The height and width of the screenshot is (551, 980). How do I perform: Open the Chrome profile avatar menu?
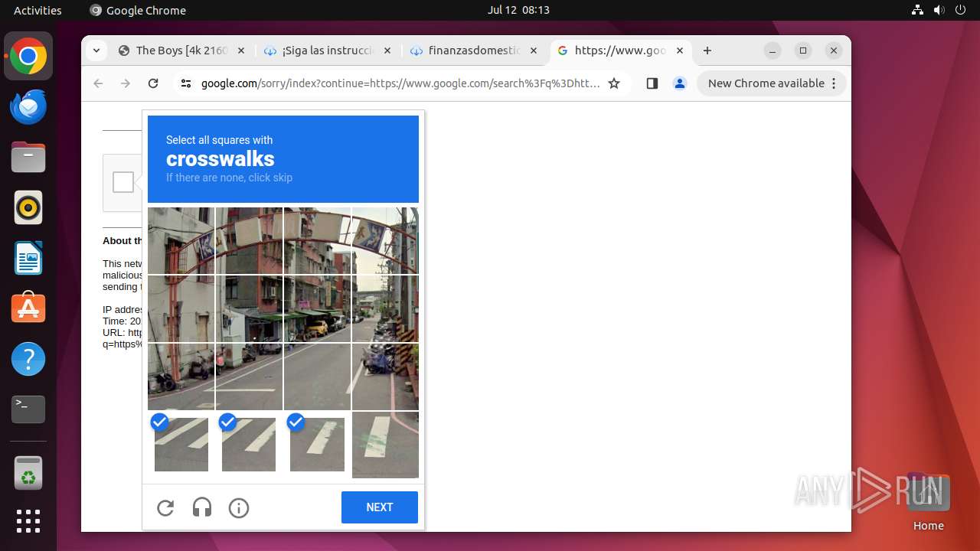coord(680,83)
